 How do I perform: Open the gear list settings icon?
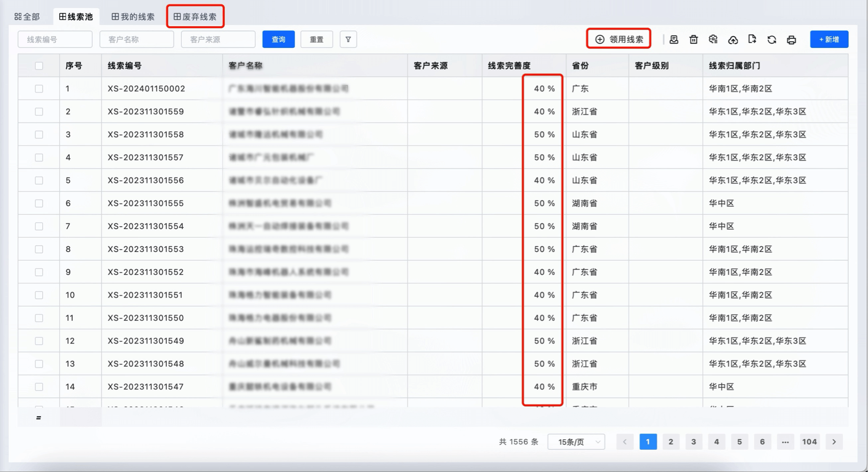click(x=713, y=39)
